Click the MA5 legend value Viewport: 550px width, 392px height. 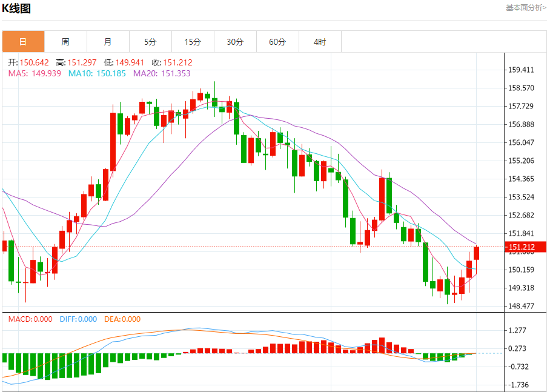point(34,73)
